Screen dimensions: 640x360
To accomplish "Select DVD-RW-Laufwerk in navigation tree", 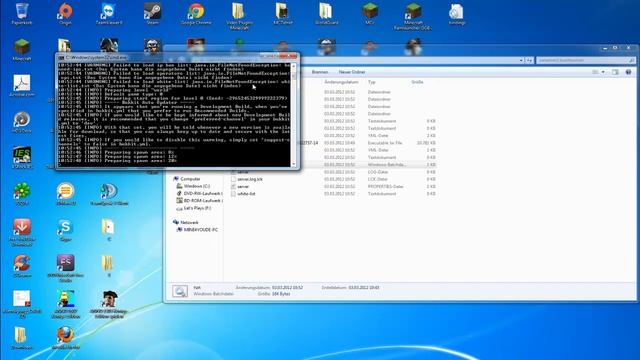I will 203,193.
